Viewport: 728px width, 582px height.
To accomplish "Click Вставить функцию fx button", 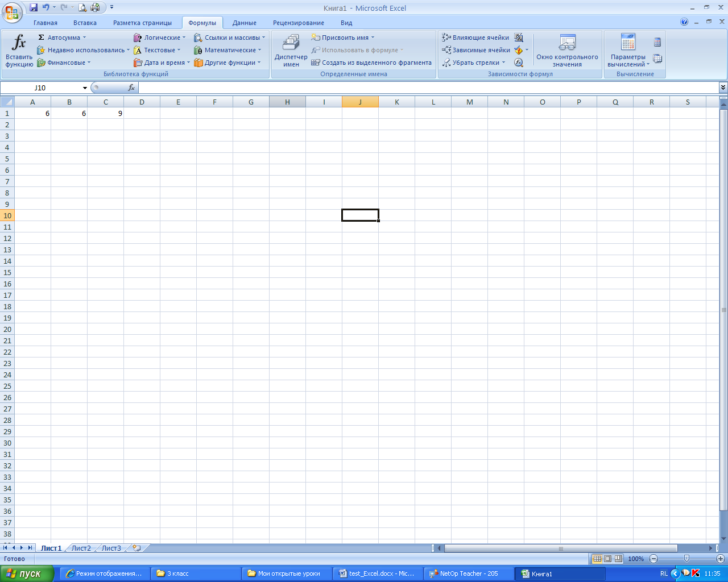I will tap(19, 51).
